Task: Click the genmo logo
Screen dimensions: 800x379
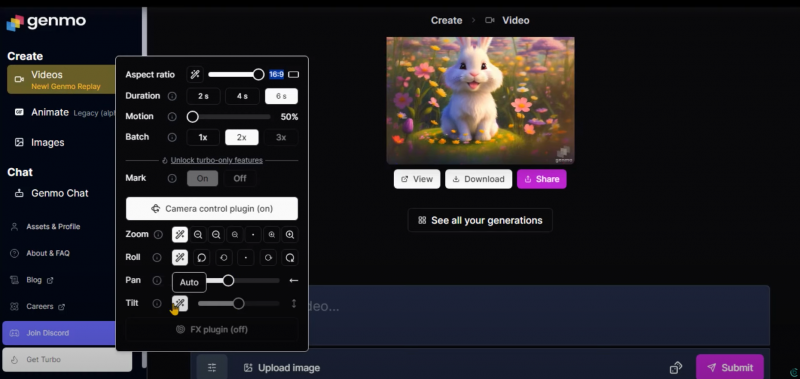Action: coord(46,22)
